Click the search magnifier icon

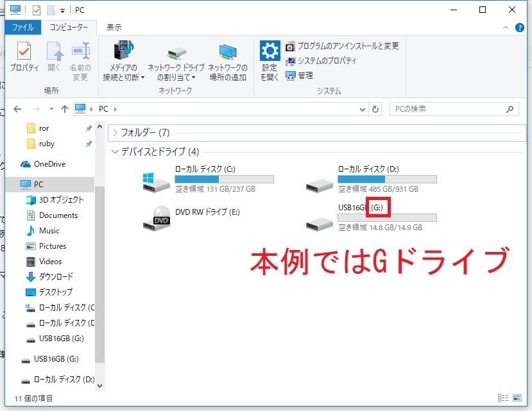coord(510,109)
